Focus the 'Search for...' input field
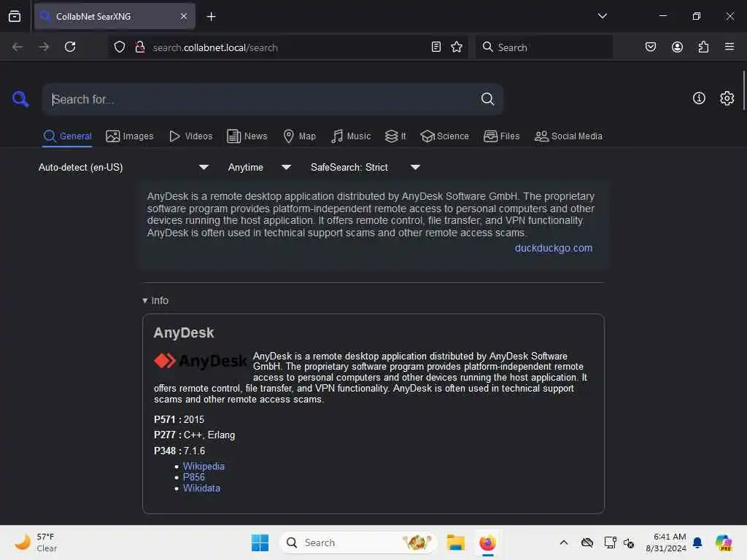 click(x=262, y=99)
